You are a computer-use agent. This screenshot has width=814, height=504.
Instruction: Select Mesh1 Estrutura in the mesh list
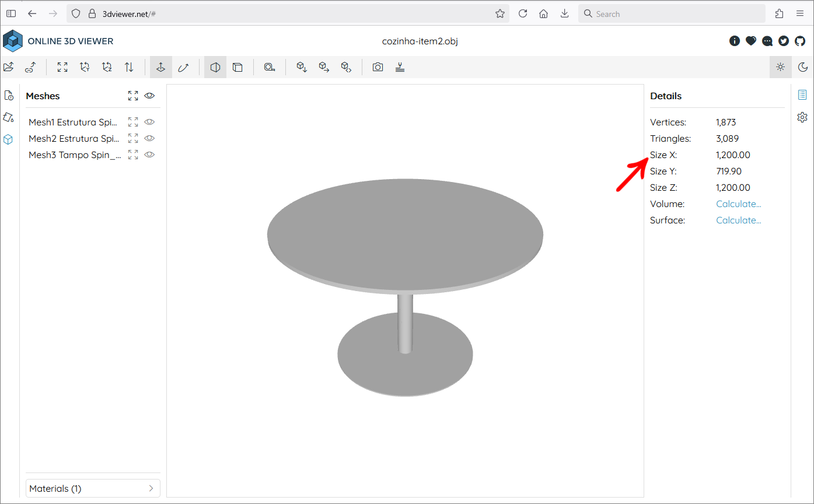[74, 122]
